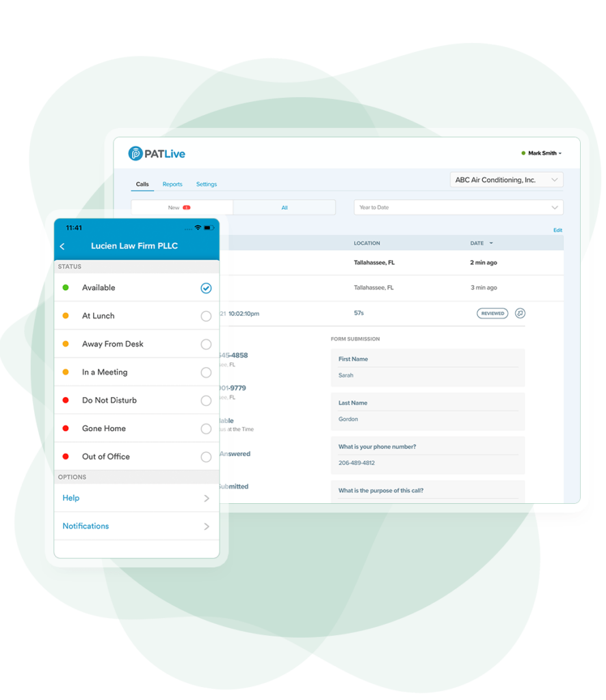Click 'What is the purpose of this call?' field
606x700 pixels.
click(427, 491)
